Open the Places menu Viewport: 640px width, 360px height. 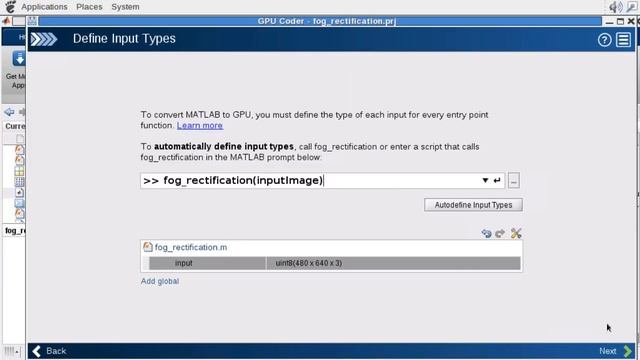89,7
